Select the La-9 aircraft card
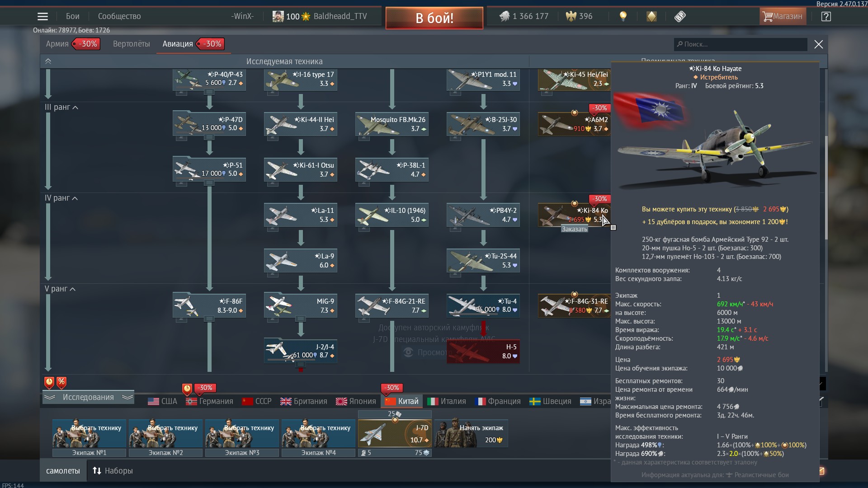The width and height of the screenshot is (868, 488). point(301,260)
